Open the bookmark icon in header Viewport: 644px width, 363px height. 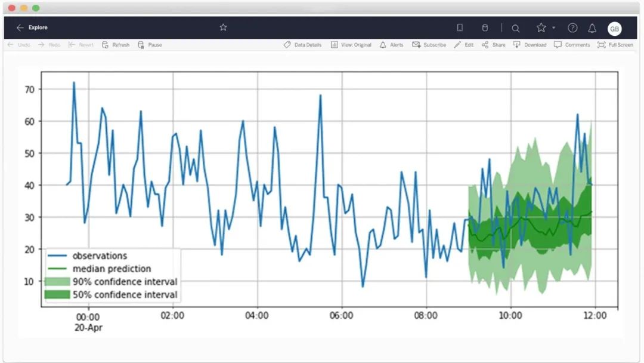(460, 27)
